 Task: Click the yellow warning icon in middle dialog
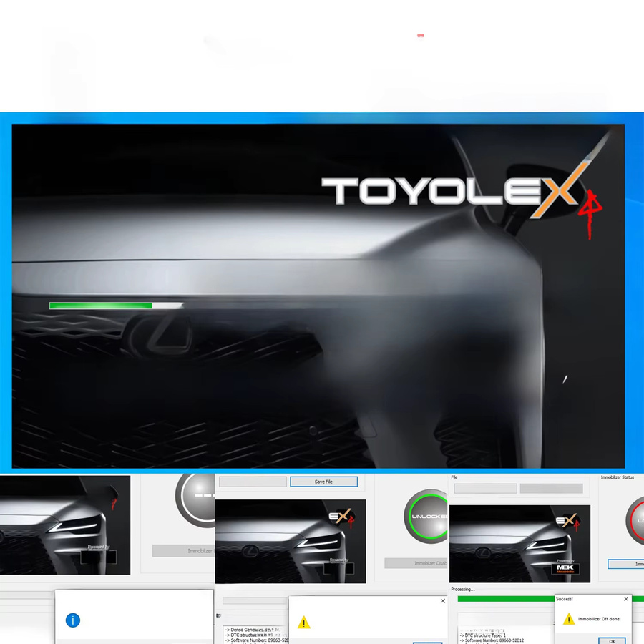click(x=304, y=623)
